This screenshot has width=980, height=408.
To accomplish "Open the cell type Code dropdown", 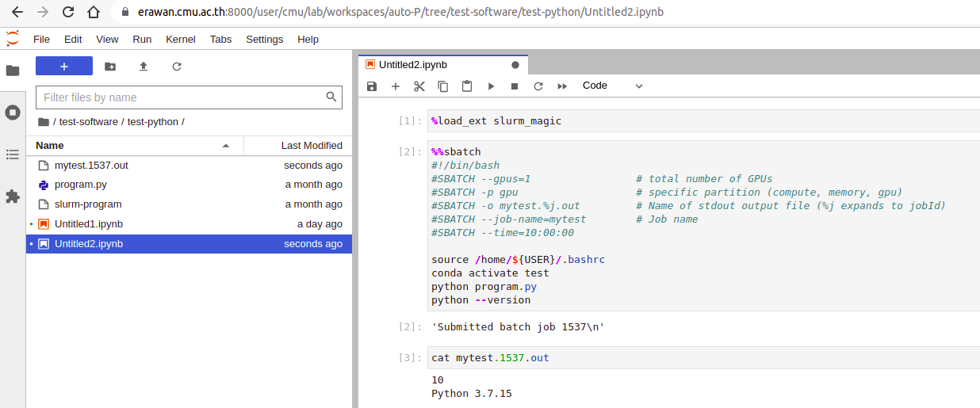I will click(x=613, y=86).
